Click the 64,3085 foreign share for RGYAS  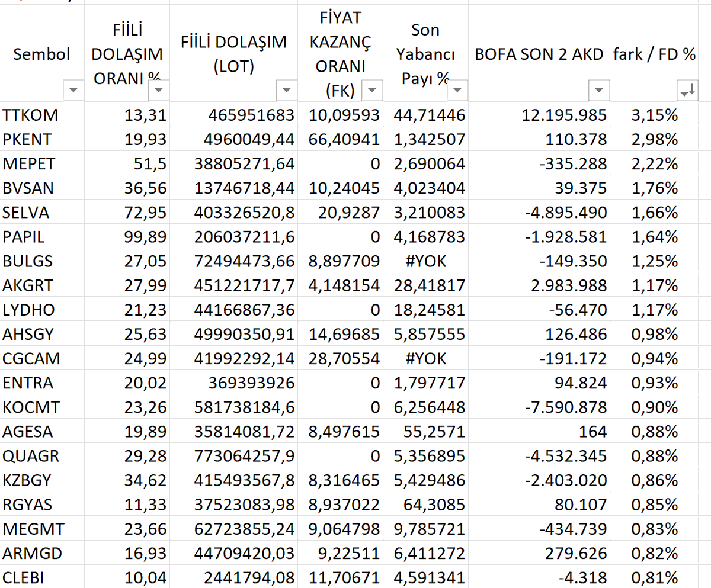click(435, 505)
